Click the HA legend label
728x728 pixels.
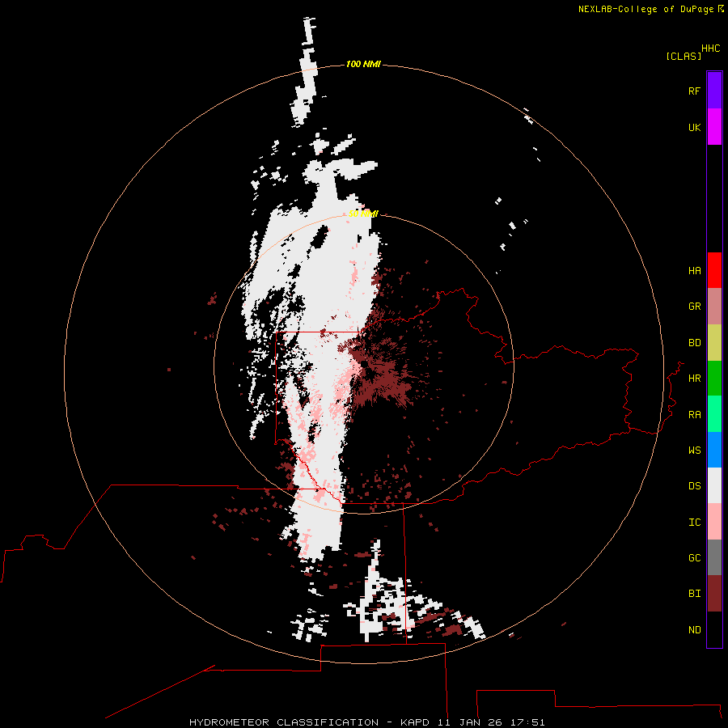tap(694, 271)
